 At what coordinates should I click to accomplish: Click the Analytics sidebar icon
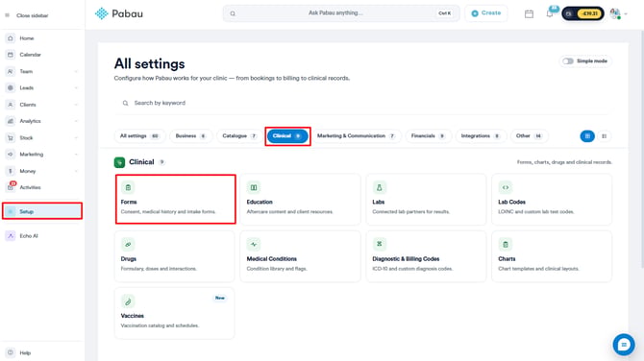point(11,121)
